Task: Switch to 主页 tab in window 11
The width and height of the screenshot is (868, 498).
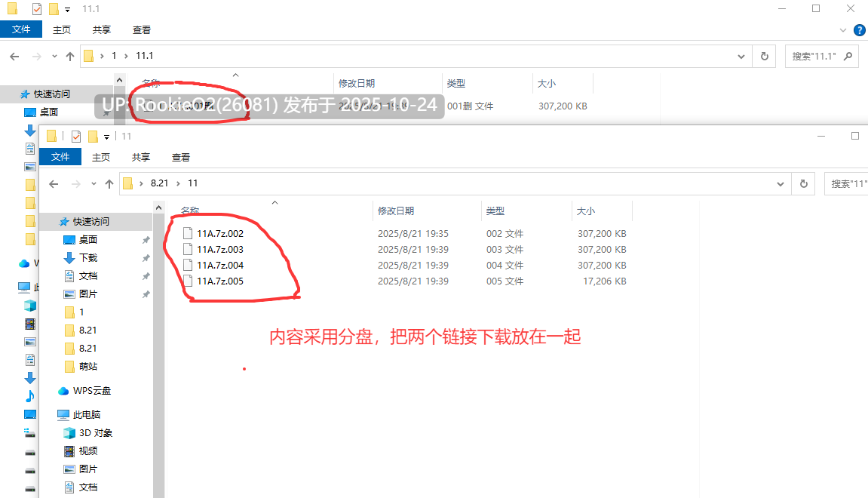Action: pyautogui.click(x=101, y=157)
